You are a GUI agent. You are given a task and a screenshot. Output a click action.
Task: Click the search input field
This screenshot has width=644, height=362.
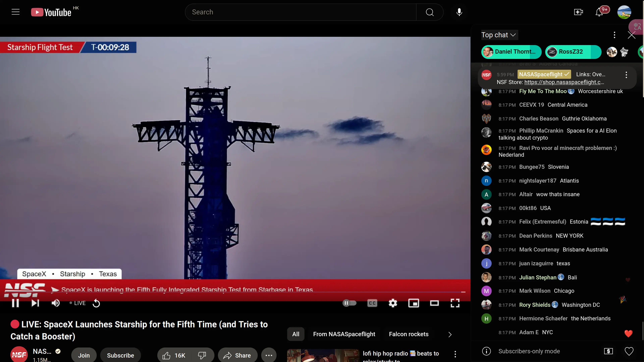coord(301,12)
